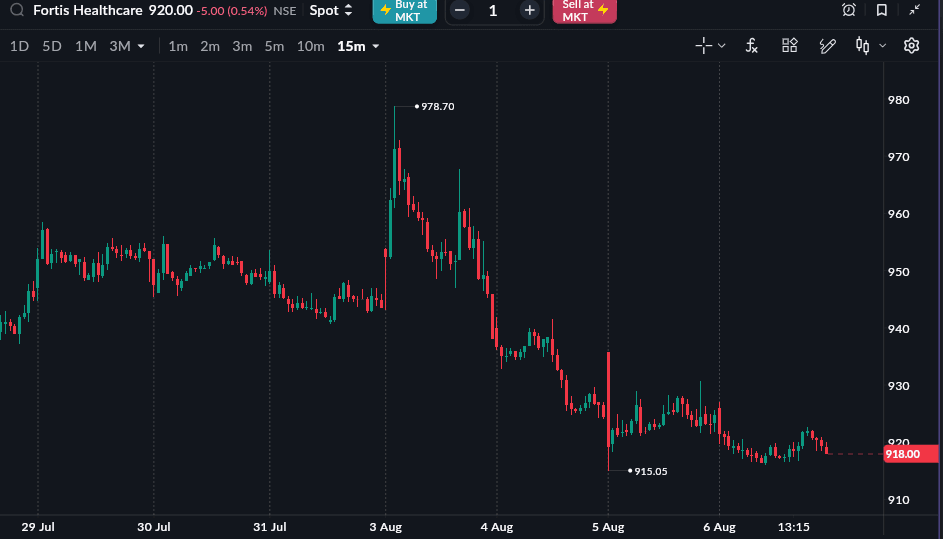Image resolution: width=943 pixels, height=539 pixels.
Task: Expand the crosshair cursor options arrow
Action: click(x=722, y=46)
